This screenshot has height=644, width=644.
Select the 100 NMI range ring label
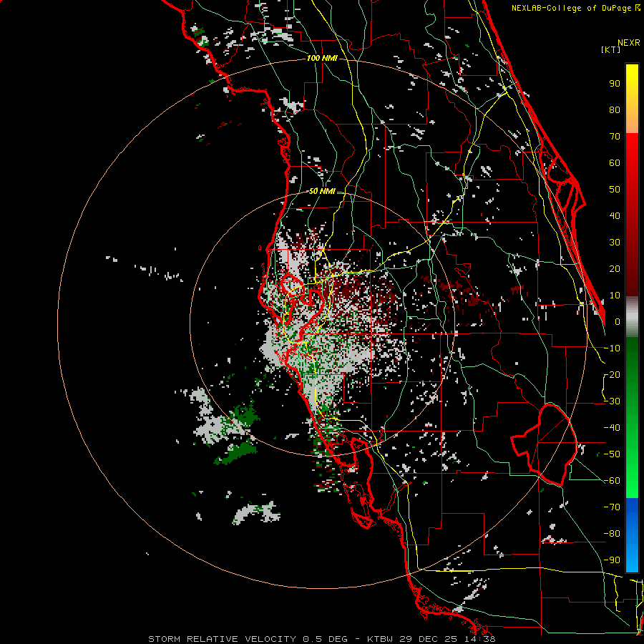[322, 58]
